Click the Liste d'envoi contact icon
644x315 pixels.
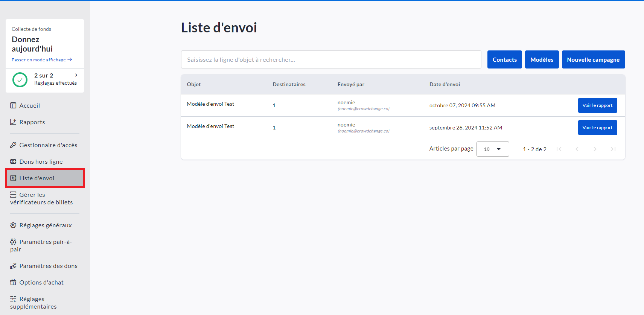point(13,178)
